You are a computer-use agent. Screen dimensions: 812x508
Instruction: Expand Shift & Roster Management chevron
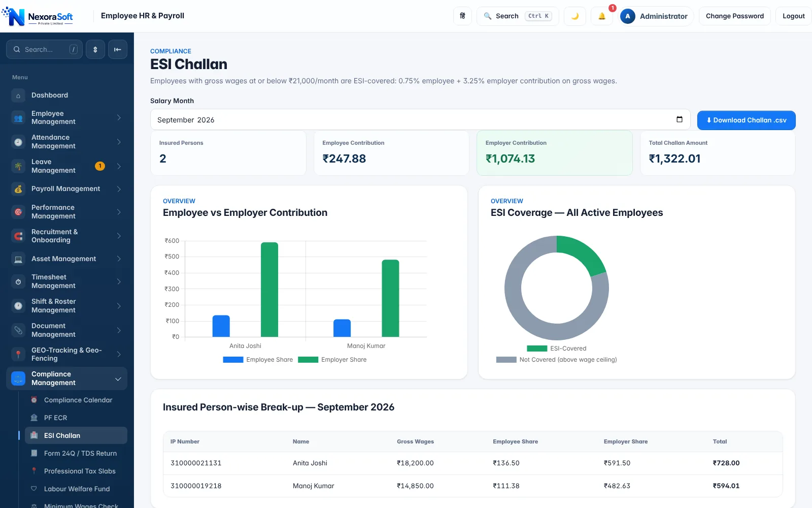tap(119, 306)
